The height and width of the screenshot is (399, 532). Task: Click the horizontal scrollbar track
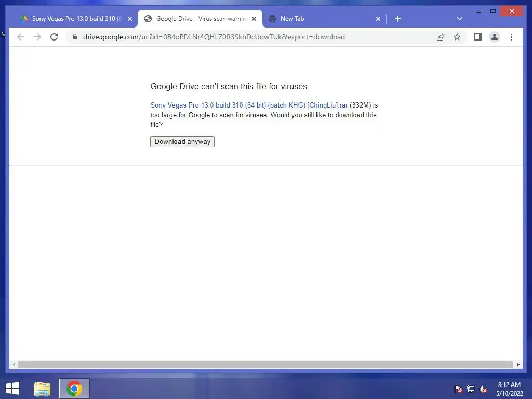click(265, 364)
